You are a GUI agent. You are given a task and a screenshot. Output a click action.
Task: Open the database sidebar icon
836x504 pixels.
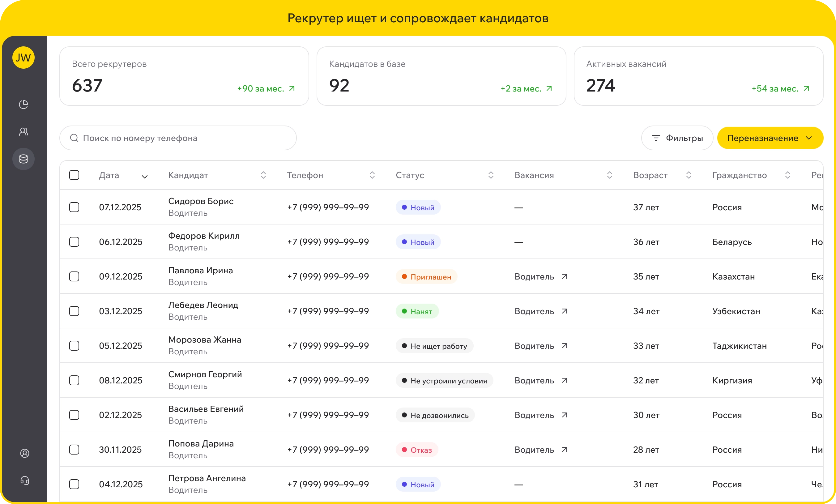pyautogui.click(x=23, y=159)
